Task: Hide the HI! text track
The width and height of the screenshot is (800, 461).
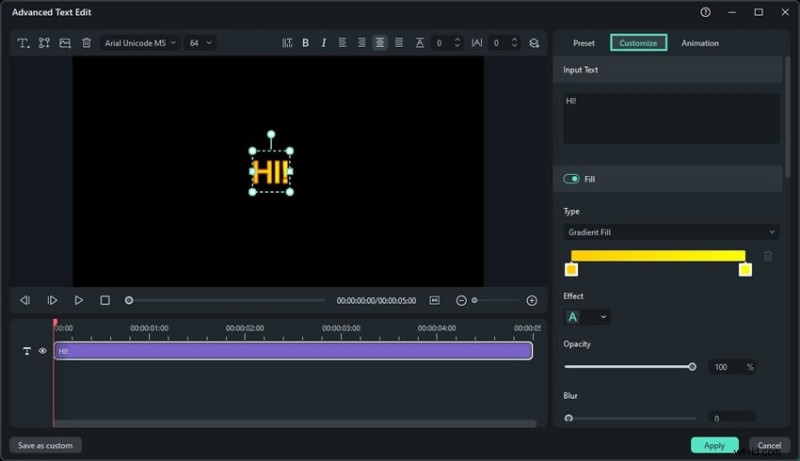Action: (x=42, y=351)
